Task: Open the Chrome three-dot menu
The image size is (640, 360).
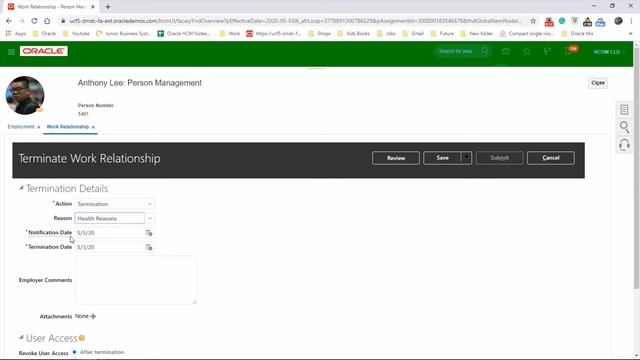Action: point(631,21)
